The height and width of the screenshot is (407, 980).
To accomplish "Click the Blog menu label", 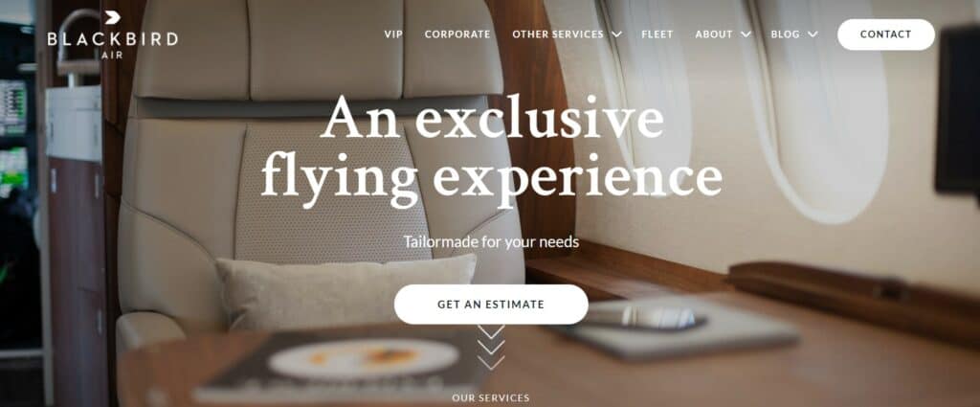I will pyautogui.click(x=785, y=34).
